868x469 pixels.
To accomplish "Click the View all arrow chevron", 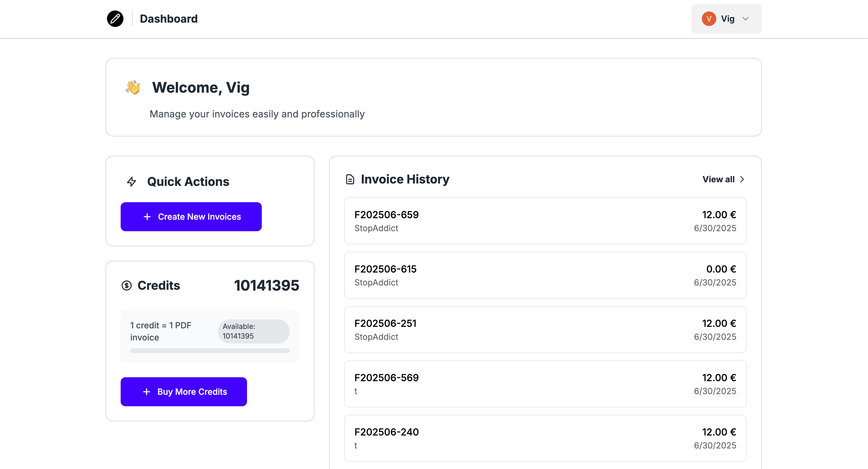I will [x=742, y=179].
